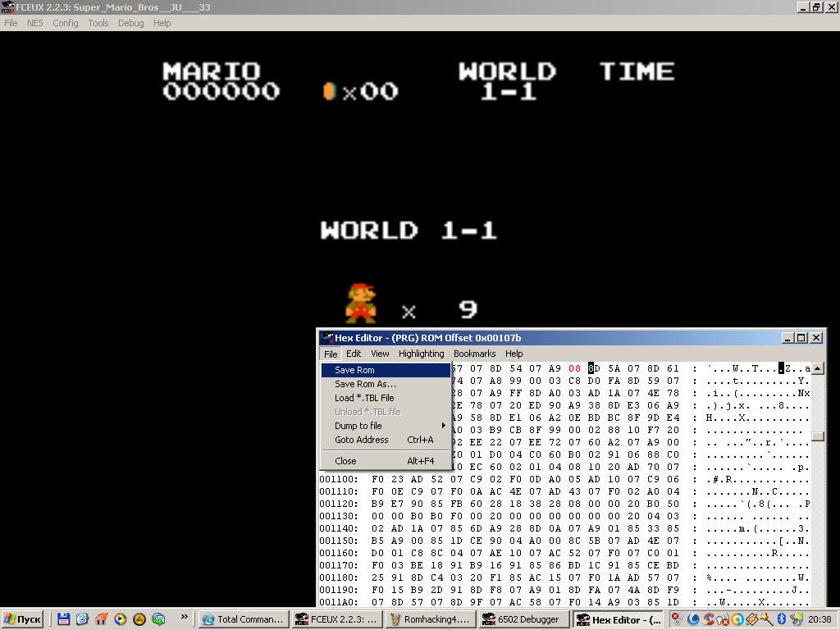
Task: Choose Save Rom in the File menu
Action: [x=386, y=370]
